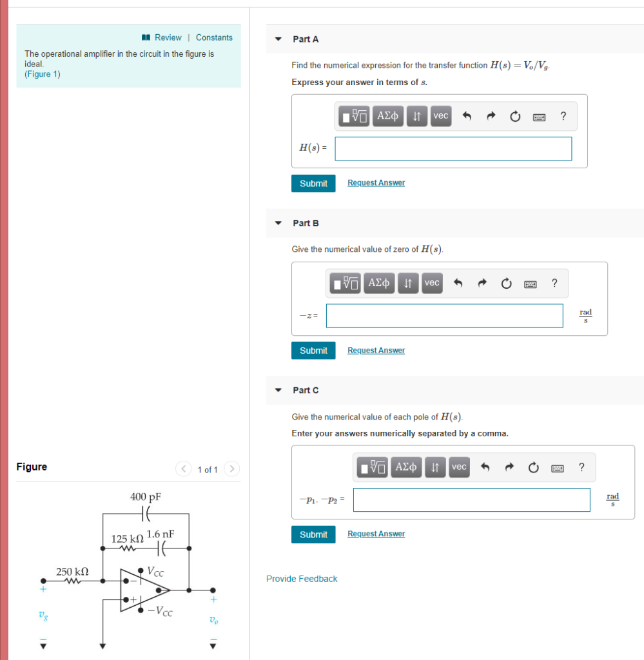Image resolution: width=644 pixels, height=660 pixels.
Task: Open the equation template palette in Part A
Action: pyautogui.click(x=353, y=116)
